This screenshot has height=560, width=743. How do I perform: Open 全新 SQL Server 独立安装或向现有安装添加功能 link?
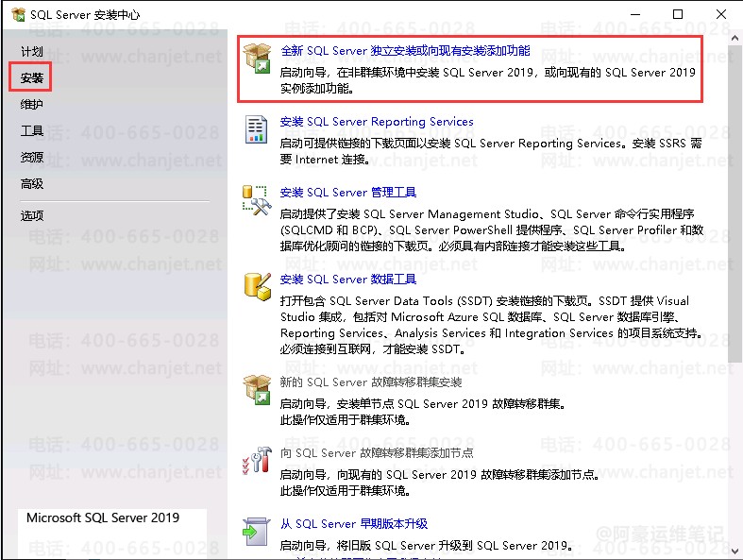click(405, 51)
